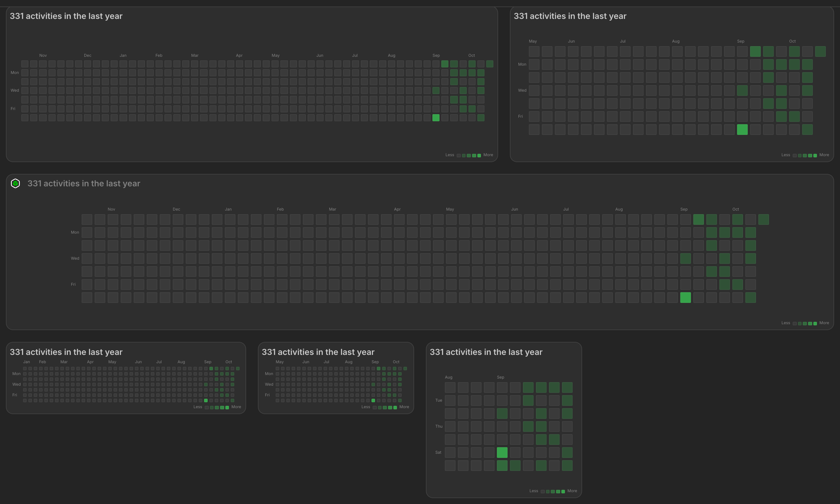Click the 'Nov' month label in the cube logo calendar
This screenshot has width=840, height=504.
(112, 209)
